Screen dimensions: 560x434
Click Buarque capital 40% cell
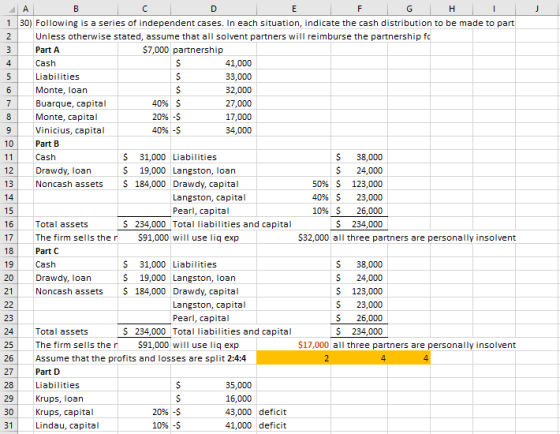coord(144,104)
